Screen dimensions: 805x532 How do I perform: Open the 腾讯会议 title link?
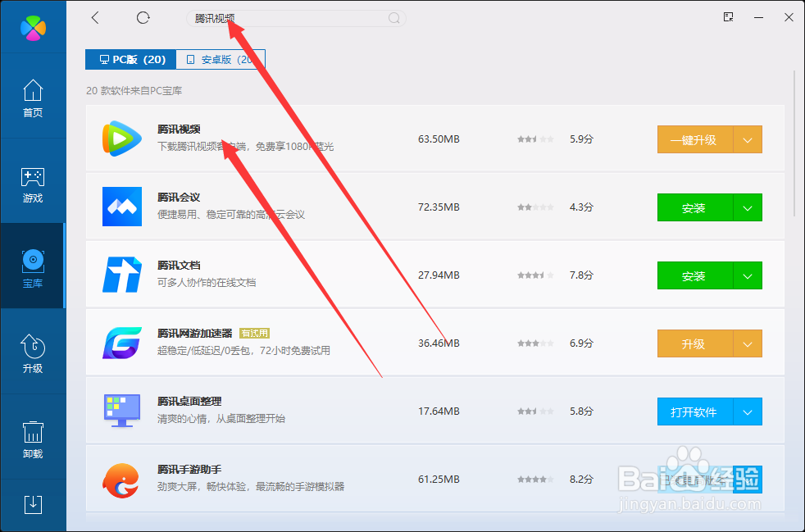(179, 198)
